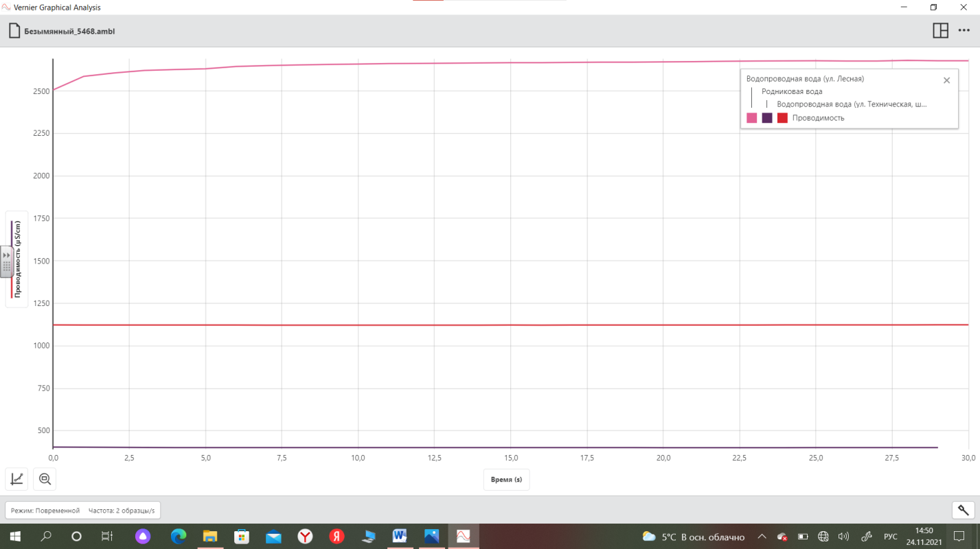The image size is (980, 549).
Task: Select Водопроводная вода (ул. Лесная) legend entry
Action: 804,79
